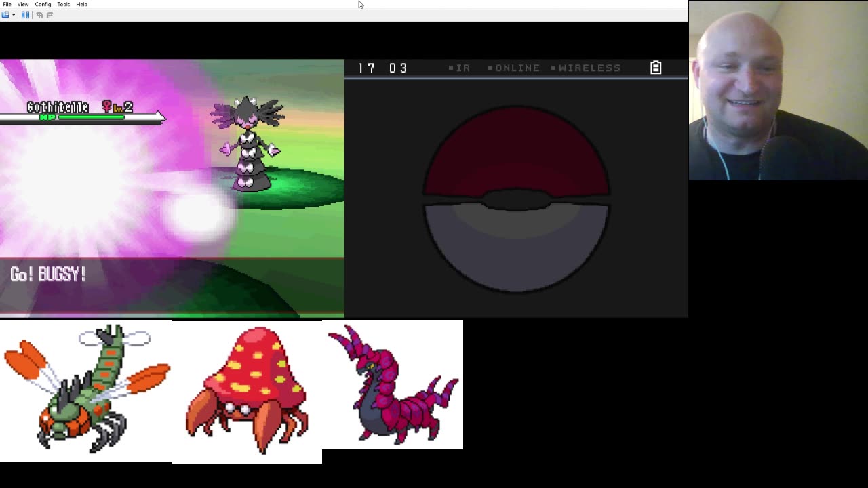Click the IR status indicator
This screenshot has width=868, height=488.
(459, 68)
